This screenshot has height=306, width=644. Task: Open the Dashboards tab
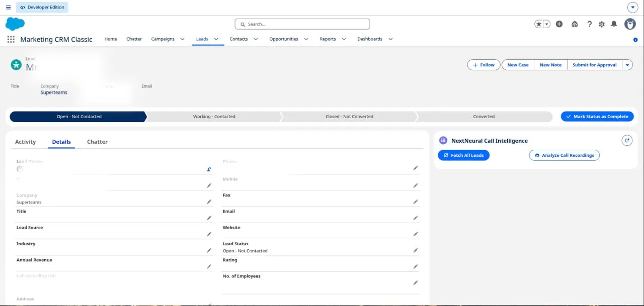click(x=370, y=39)
